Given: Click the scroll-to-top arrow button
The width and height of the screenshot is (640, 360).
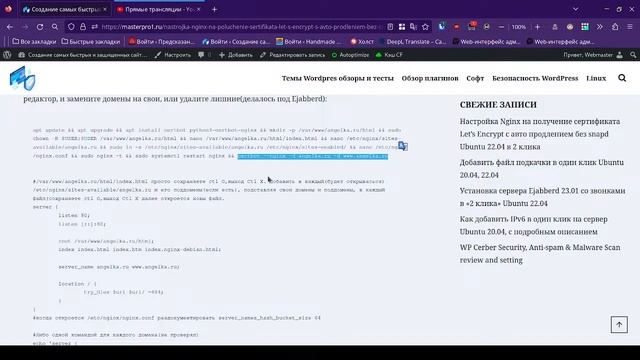Looking at the screenshot, I should pos(619,324).
